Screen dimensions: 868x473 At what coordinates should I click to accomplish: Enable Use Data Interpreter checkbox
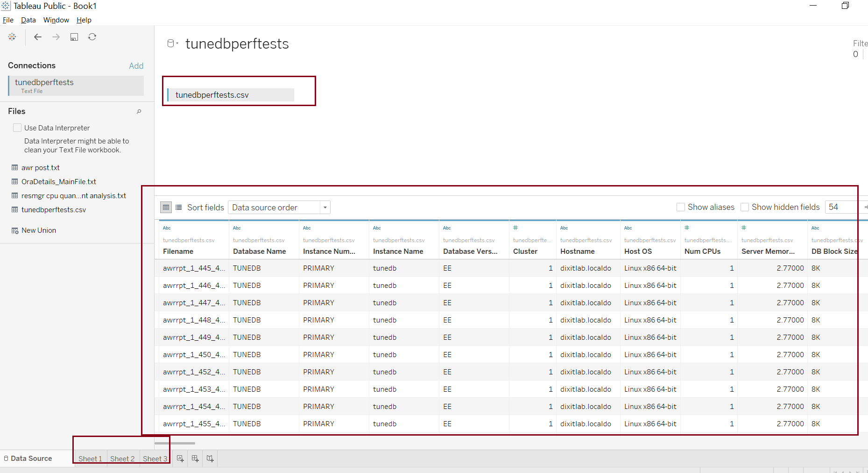pyautogui.click(x=17, y=128)
